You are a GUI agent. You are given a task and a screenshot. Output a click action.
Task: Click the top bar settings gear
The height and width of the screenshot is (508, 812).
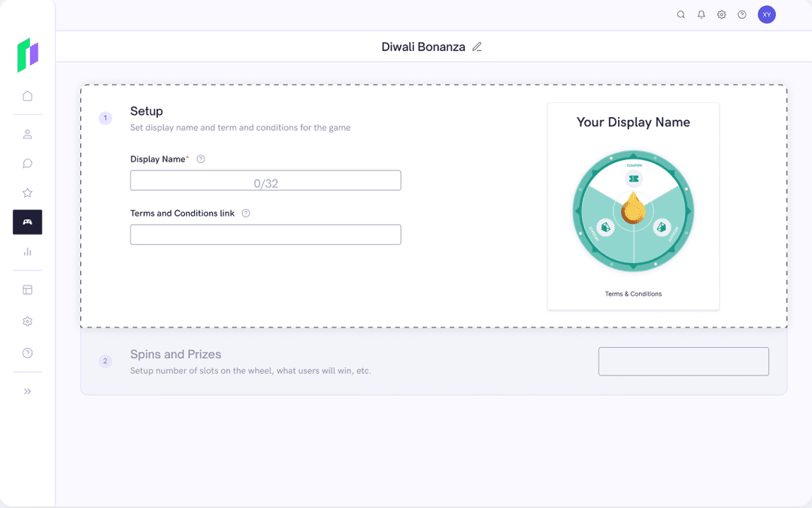[x=721, y=15]
